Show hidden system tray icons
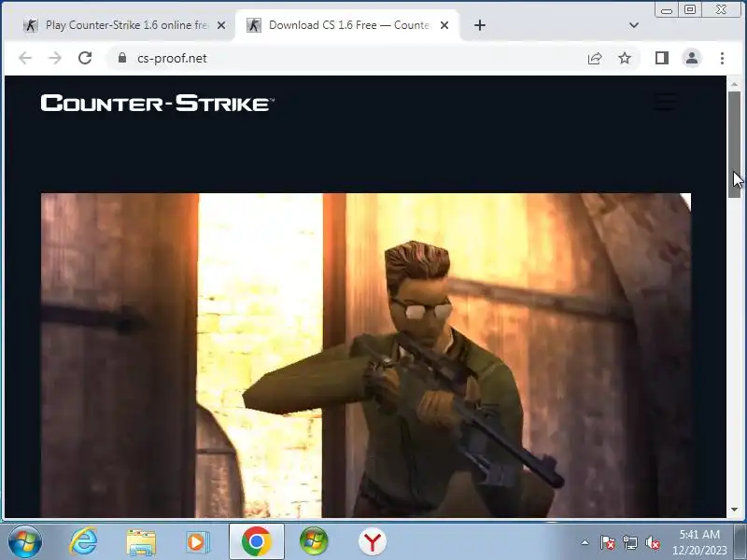The image size is (747, 560). click(x=585, y=542)
